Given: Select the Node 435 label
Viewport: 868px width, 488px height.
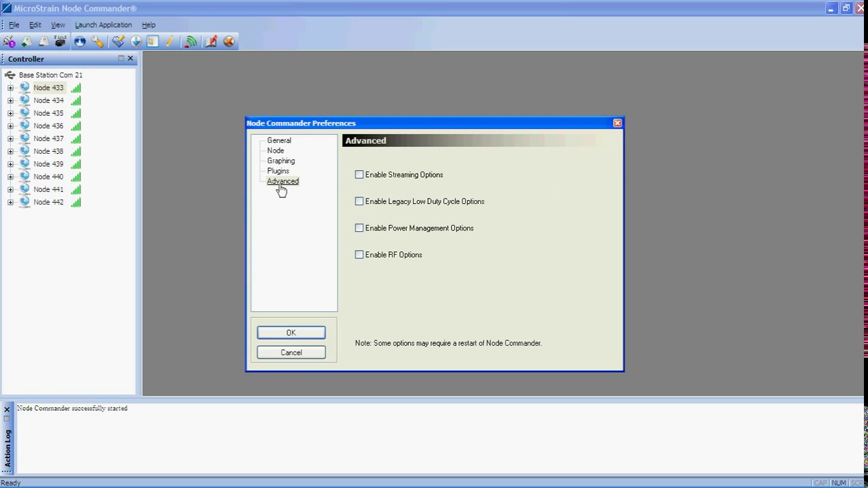Looking at the screenshot, I should 49,113.
